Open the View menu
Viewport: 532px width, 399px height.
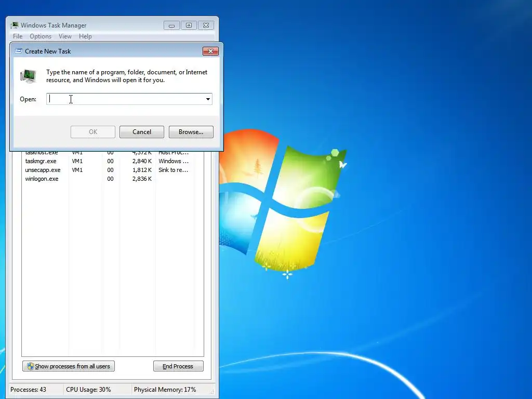click(65, 36)
